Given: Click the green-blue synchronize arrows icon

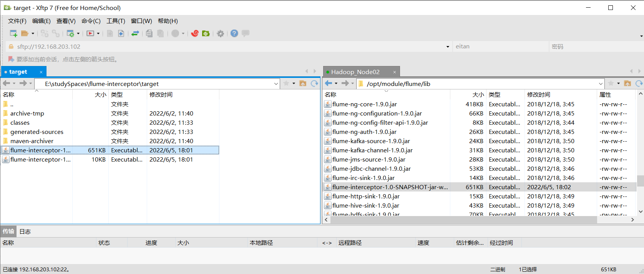Looking at the screenshot, I should click(135, 33).
